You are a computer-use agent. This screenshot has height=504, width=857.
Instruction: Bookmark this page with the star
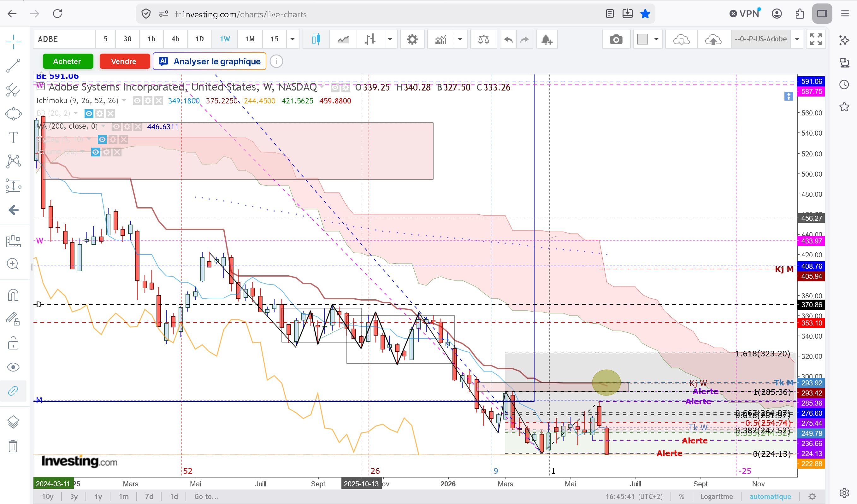pyautogui.click(x=645, y=14)
